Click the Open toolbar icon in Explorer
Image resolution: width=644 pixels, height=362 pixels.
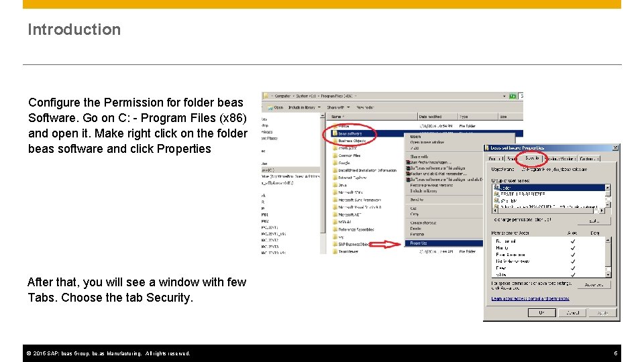270,107
